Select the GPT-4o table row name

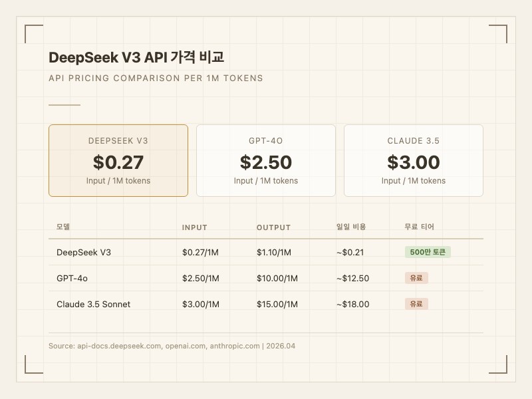(72, 278)
